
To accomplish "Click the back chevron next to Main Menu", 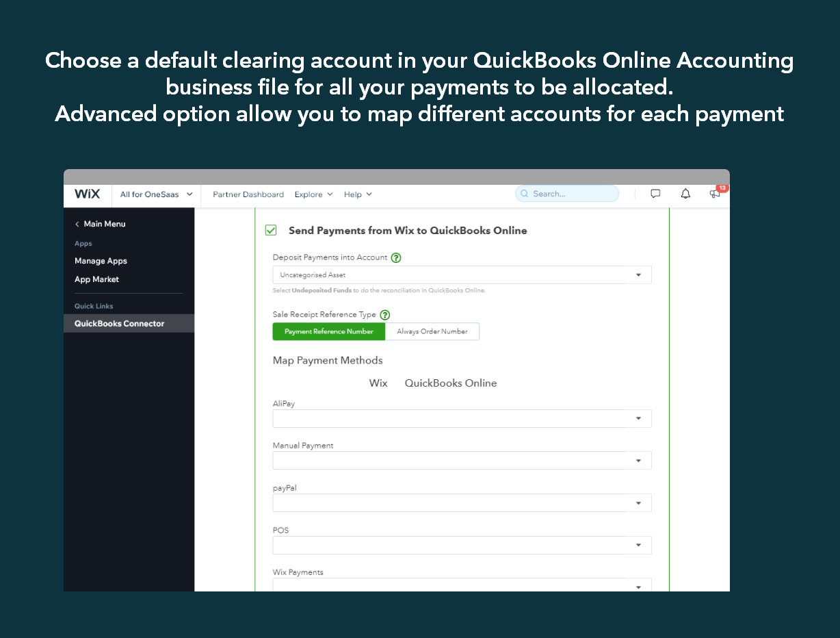I will (x=77, y=224).
